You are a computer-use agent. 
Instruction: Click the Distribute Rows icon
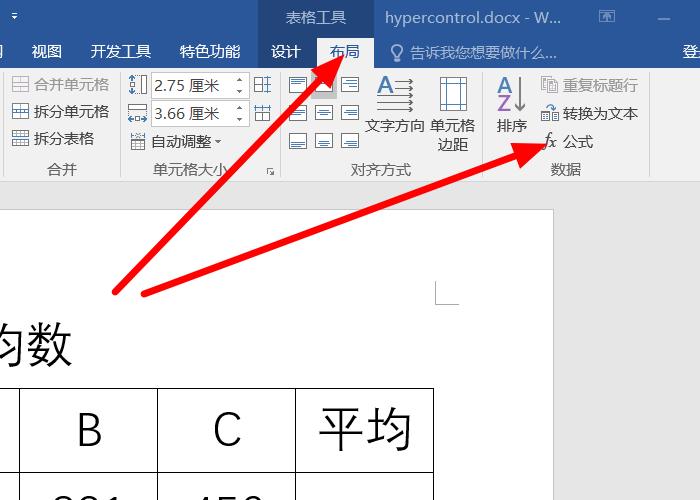click(262, 84)
